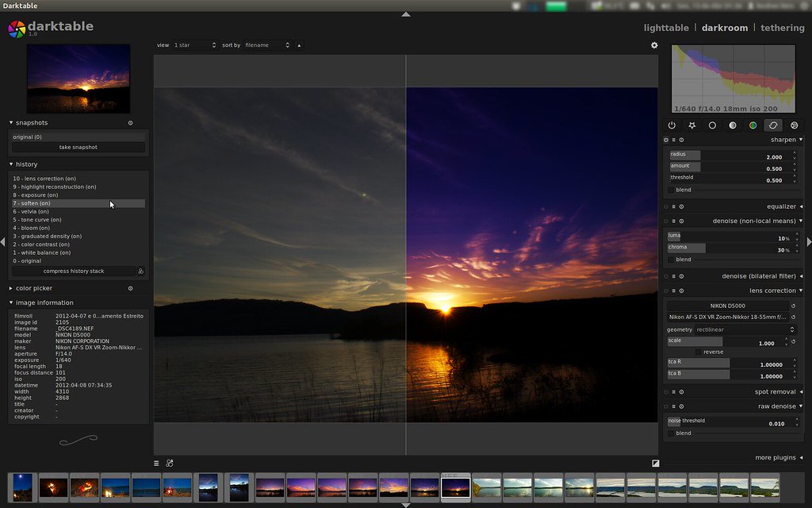The height and width of the screenshot is (508, 812).
Task: Toggle the raw denoise blend option
Action: (x=672, y=433)
